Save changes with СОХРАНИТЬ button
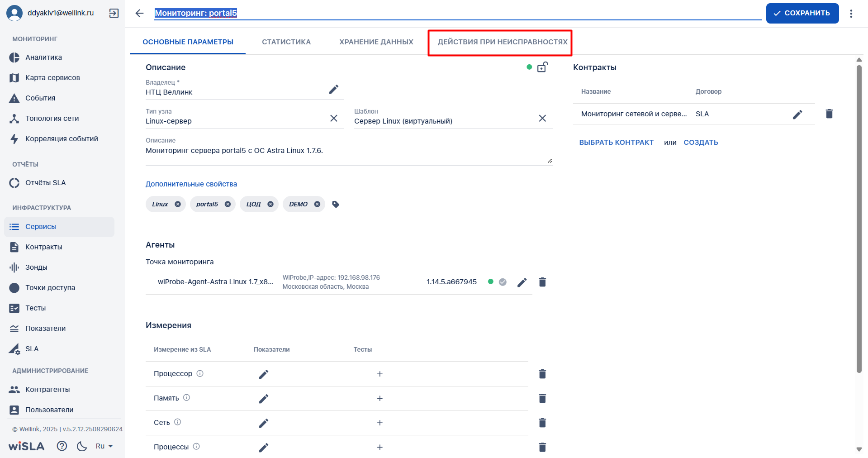Image resolution: width=868 pixels, height=458 pixels. point(802,13)
